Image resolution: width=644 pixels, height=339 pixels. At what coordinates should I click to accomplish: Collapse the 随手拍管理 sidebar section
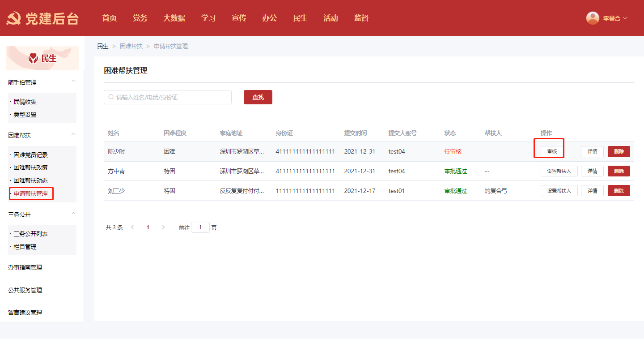click(73, 81)
